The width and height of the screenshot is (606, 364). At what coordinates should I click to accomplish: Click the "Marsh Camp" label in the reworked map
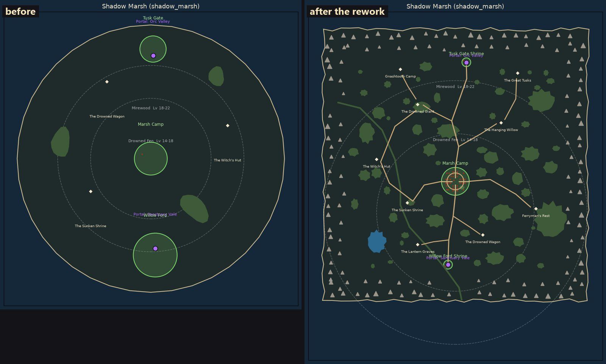pos(455,163)
